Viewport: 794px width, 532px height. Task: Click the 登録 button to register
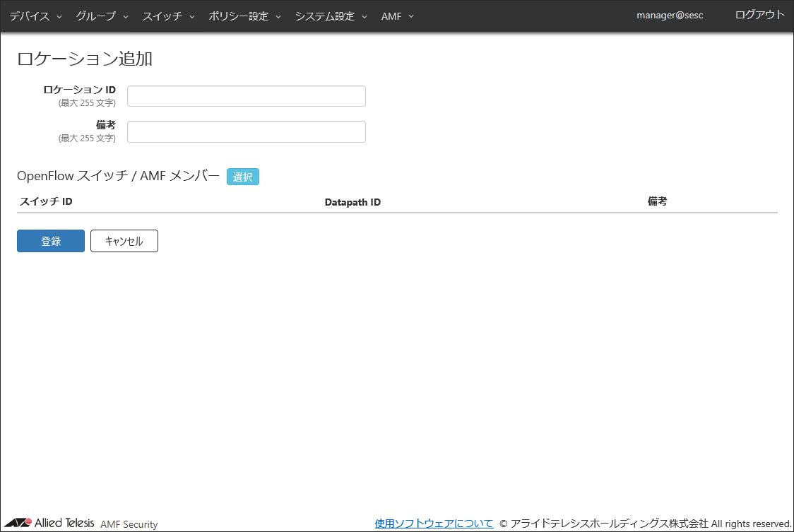[51, 241]
